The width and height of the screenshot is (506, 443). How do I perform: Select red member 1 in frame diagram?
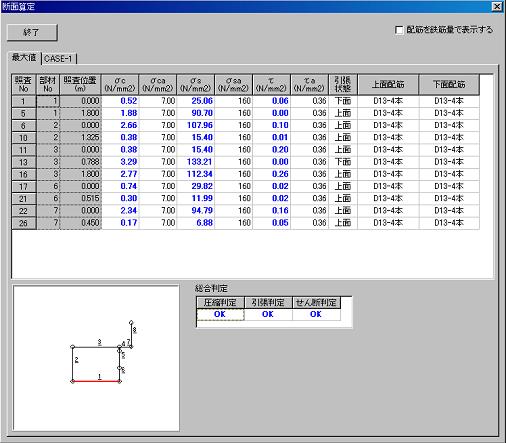click(96, 381)
